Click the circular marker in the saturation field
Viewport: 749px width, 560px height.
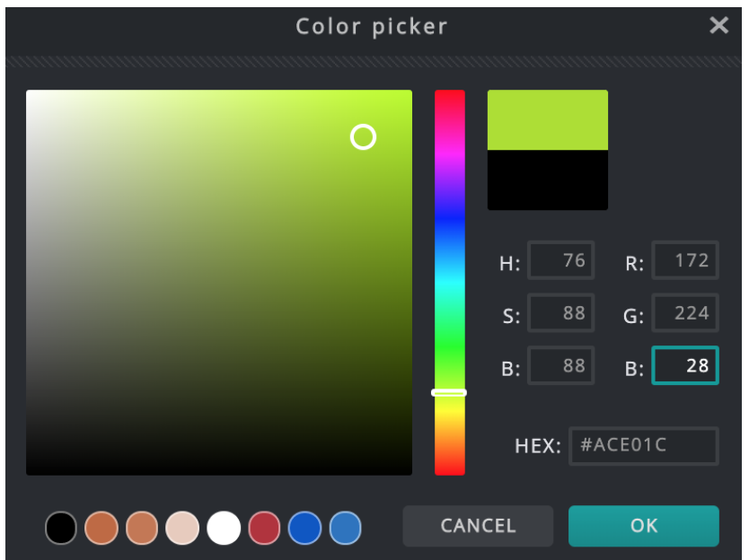click(363, 137)
